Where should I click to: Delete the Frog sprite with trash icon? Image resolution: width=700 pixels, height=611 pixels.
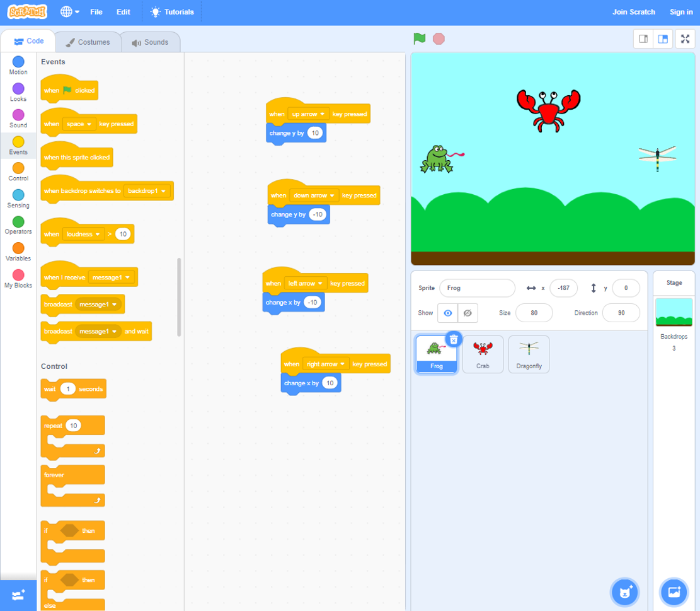coord(453,339)
